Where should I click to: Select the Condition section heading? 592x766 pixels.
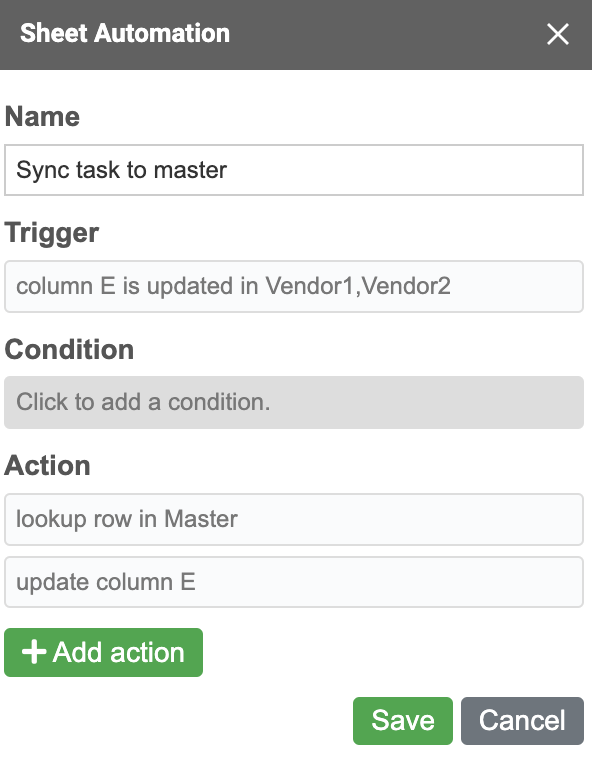(69, 350)
